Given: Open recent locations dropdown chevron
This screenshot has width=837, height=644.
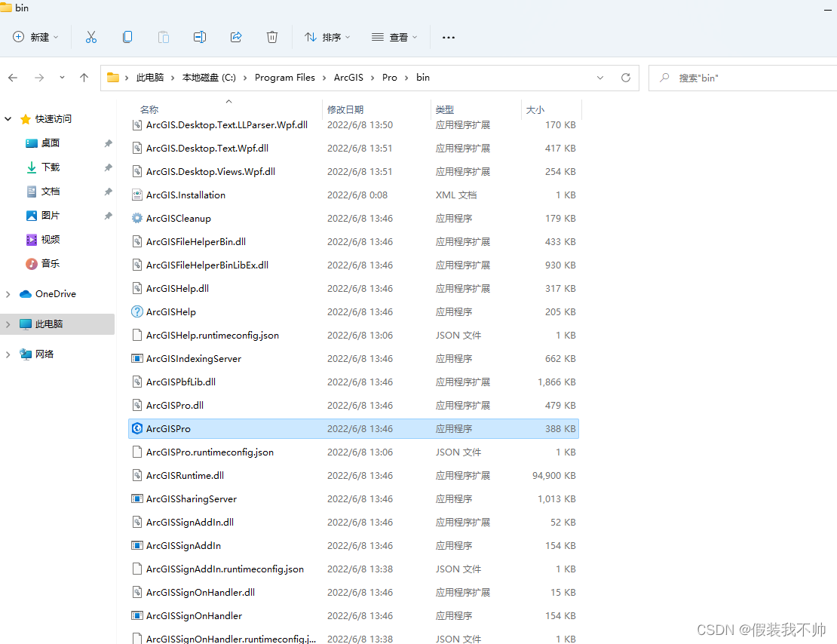Looking at the screenshot, I should coord(62,78).
